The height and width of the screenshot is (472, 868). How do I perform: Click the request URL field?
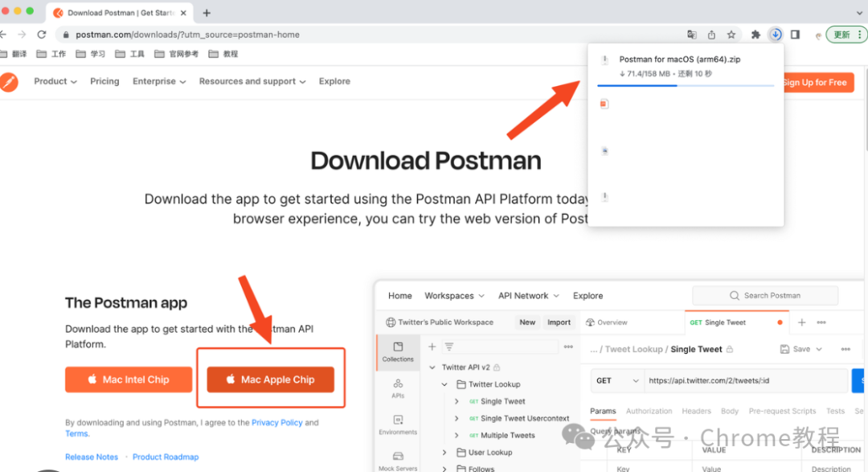tap(746, 380)
